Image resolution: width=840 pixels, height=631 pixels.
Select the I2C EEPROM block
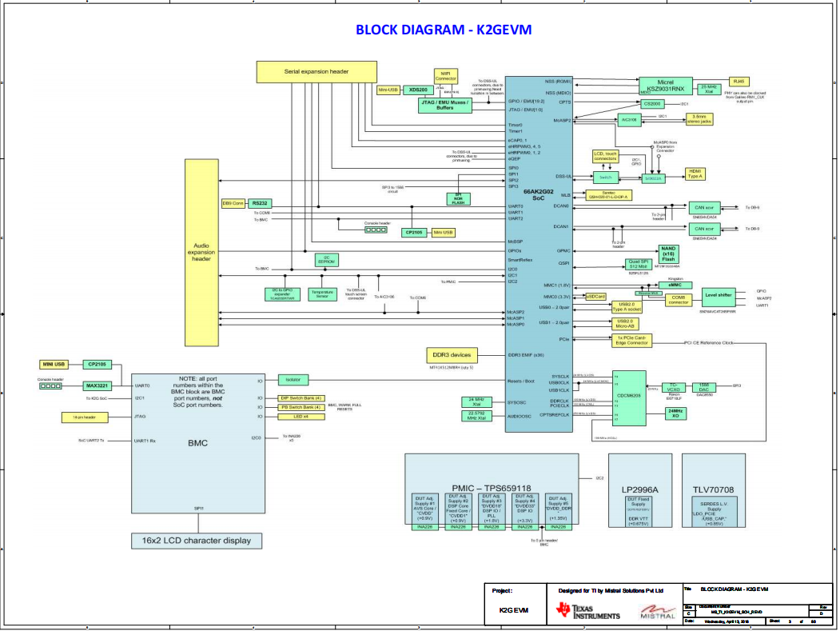pyautogui.click(x=327, y=260)
